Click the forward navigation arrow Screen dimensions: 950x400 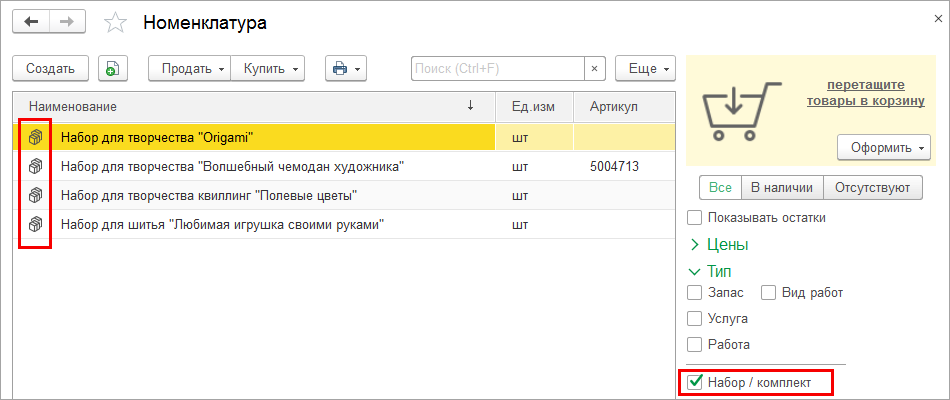(x=67, y=22)
